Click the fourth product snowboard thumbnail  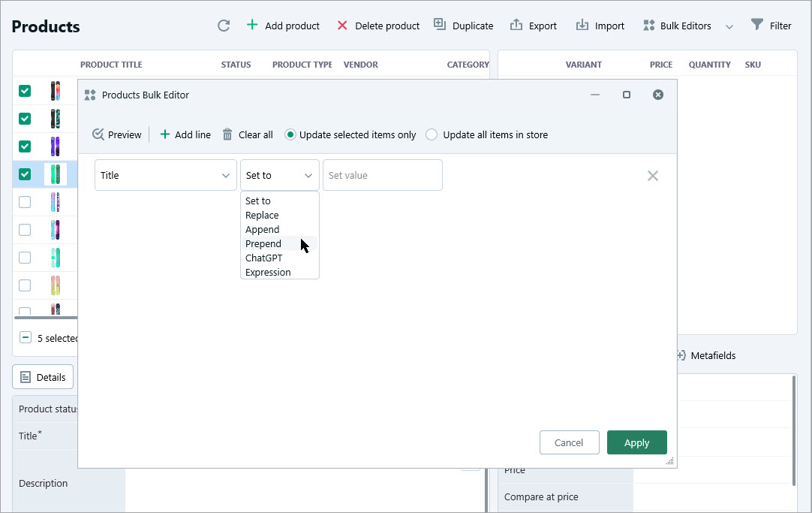56,174
